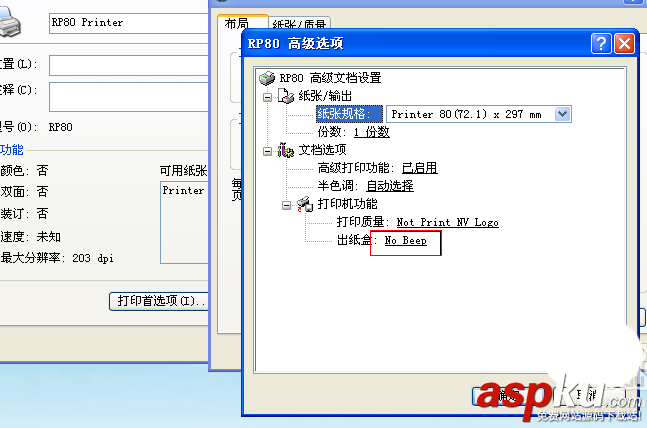Screen dimensions: 647x428
Task: Click the location (L) input field
Action: (x=128, y=66)
